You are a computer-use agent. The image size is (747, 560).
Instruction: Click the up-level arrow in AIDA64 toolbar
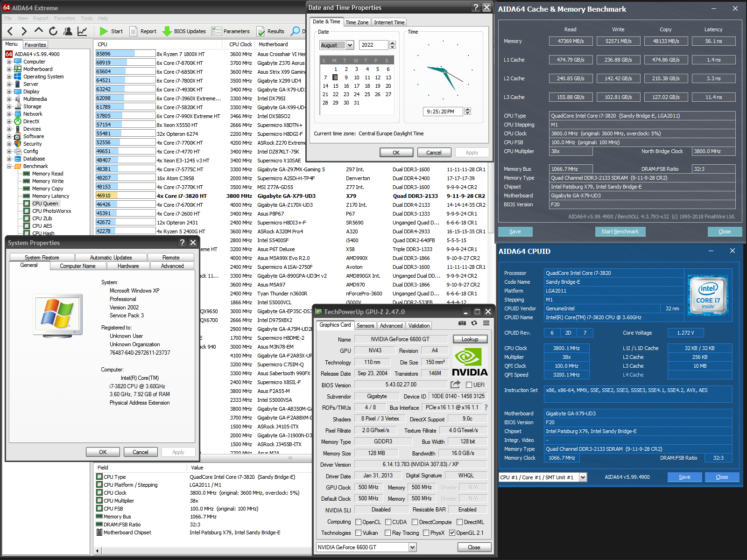tap(39, 31)
